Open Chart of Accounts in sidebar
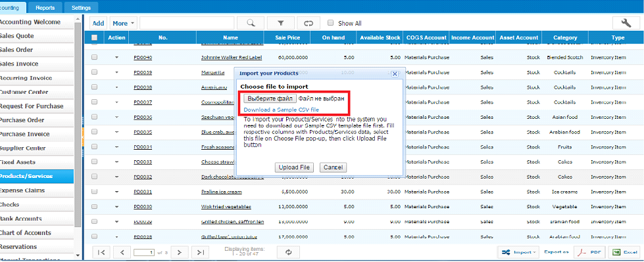644x262 pixels. point(37,232)
